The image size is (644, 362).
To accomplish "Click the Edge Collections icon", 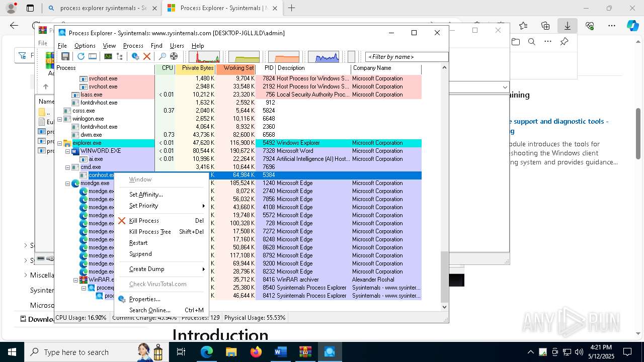I will pos(545,26).
